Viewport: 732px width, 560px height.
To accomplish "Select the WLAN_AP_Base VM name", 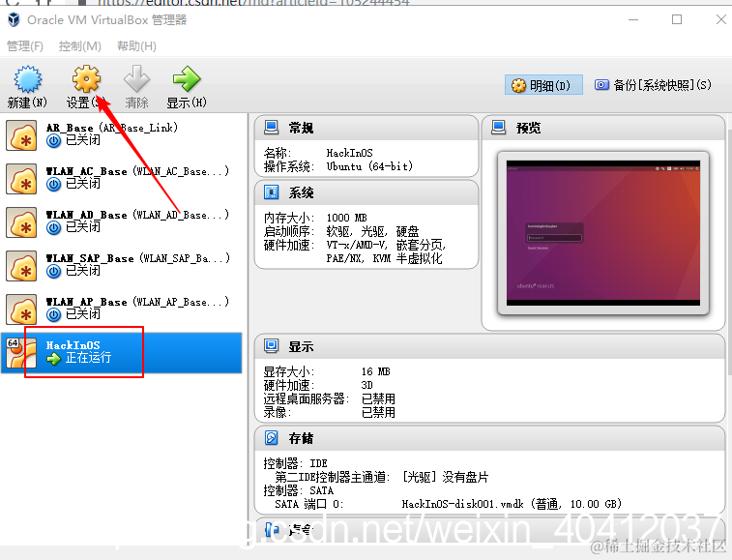I will coord(137,301).
